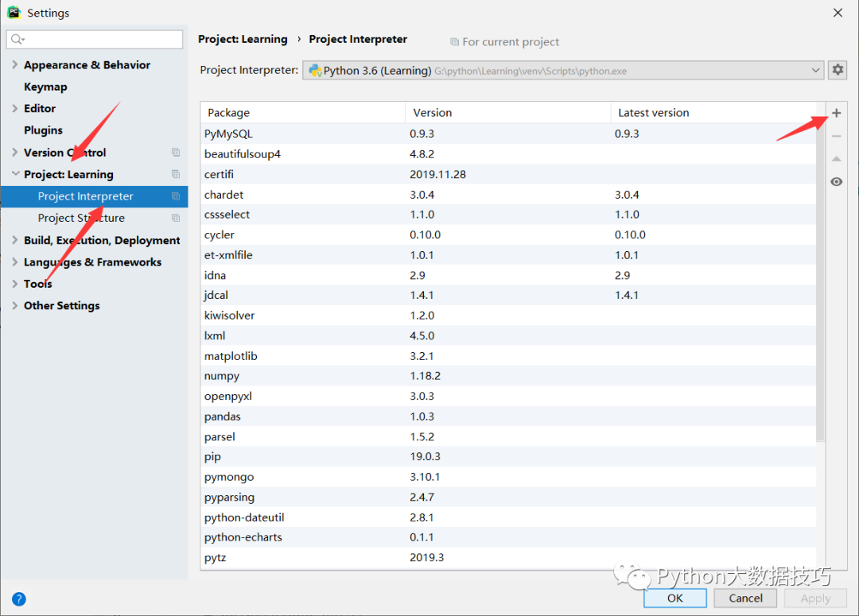Select the pymongo package row
Viewport: 859px width, 616px height.
pos(508,477)
